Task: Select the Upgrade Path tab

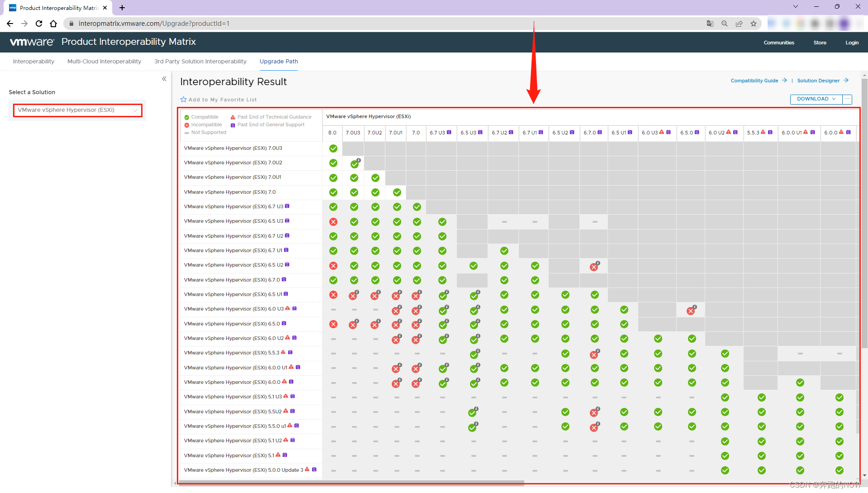Action: tap(279, 62)
